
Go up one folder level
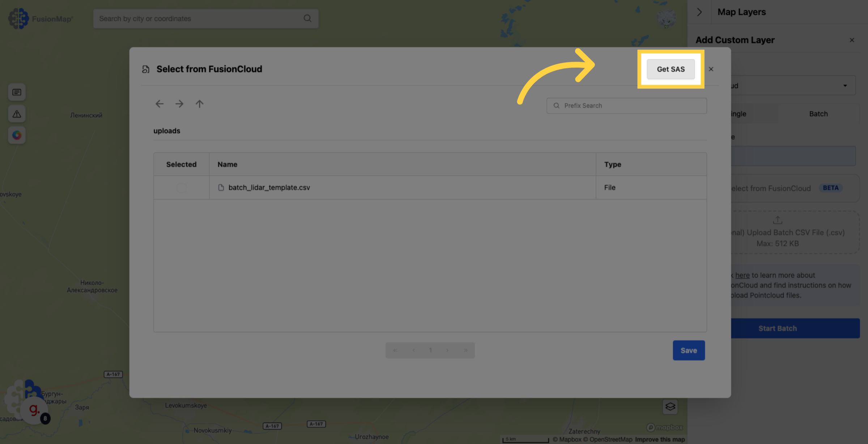(x=199, y=104)
